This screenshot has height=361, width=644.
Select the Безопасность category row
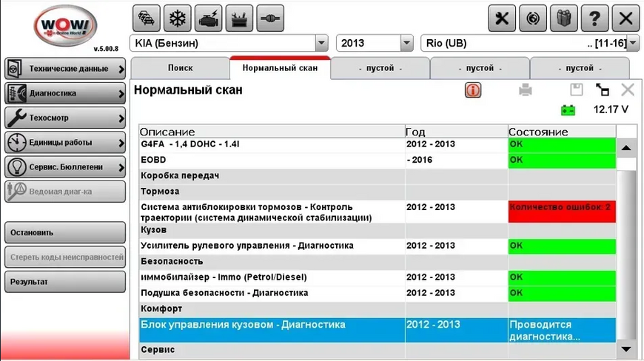[x=378, y=262]
